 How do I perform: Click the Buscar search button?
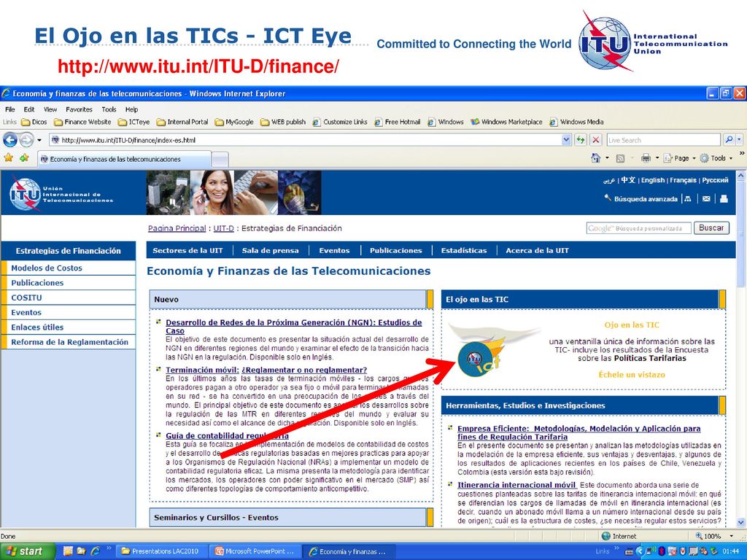(x=711, y=227)
